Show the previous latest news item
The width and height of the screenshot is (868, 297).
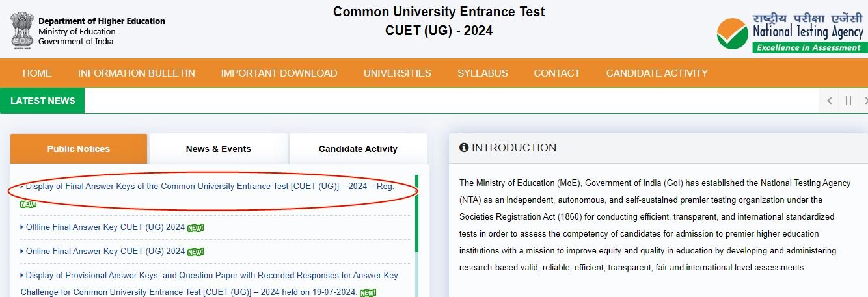point(830,101)
